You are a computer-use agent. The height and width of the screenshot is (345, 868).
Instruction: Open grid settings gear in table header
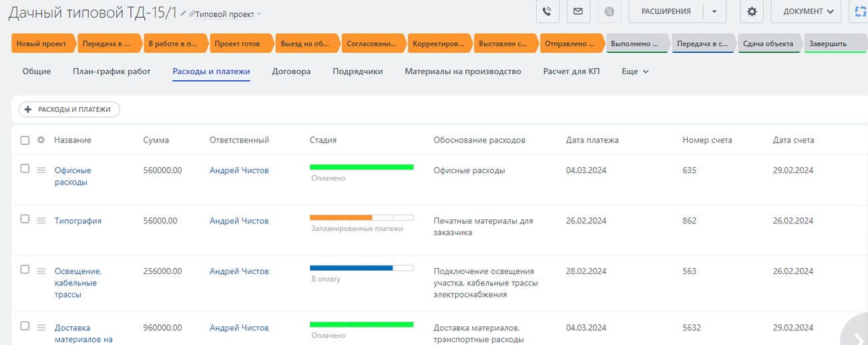click(41, 140)
